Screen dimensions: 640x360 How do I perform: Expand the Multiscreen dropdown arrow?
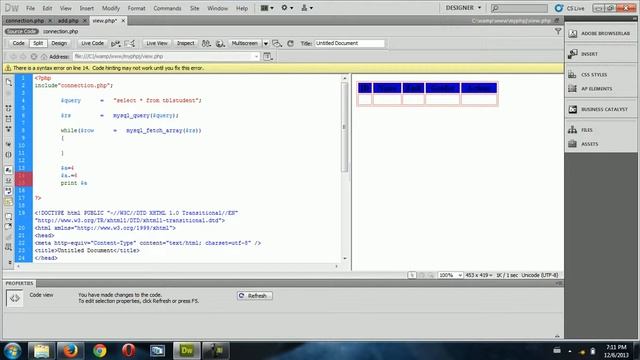coord(266,43)
